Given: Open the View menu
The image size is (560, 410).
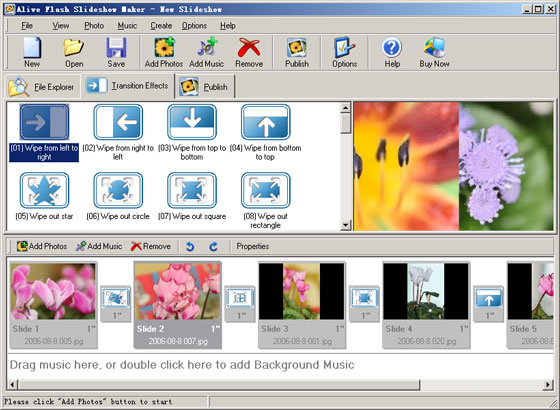Looking at the screenshot, I should click(61, 26).
